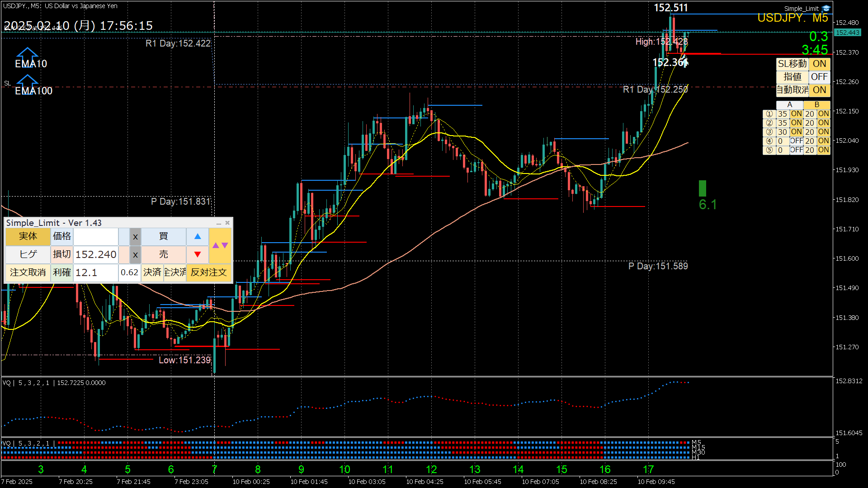Switch to column A tab
Viewport: 868px width, 488px height.
point(789,105)
